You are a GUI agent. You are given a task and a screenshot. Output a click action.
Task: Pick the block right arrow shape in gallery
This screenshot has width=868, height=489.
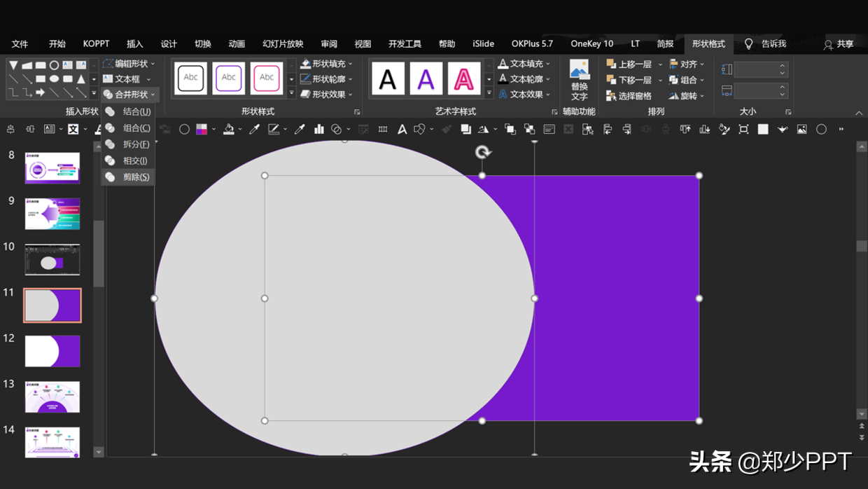[41, 92]
